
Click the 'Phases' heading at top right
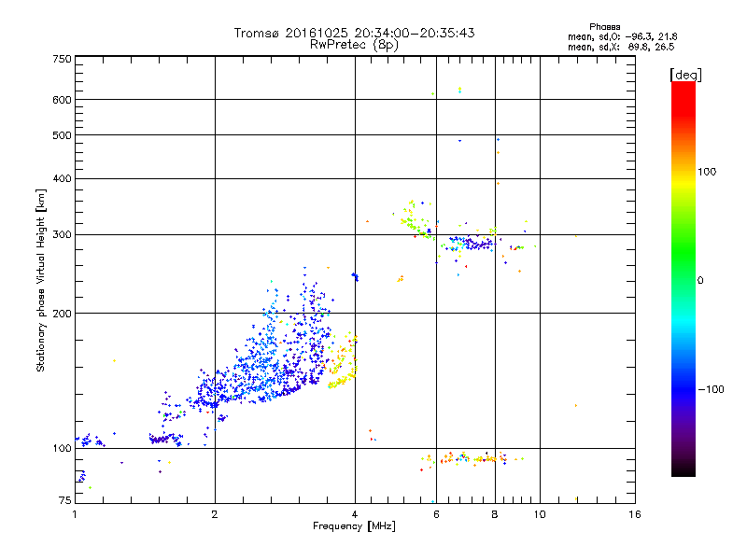pyautogui.click(x=604, y=27)
